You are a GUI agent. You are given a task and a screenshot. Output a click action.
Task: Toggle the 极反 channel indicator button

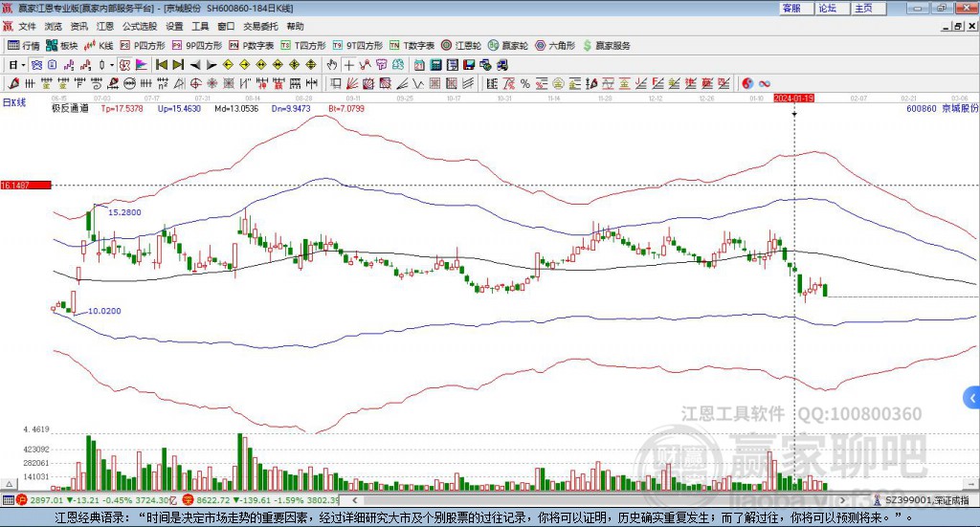pyautogui.click(x=125, y=65)
